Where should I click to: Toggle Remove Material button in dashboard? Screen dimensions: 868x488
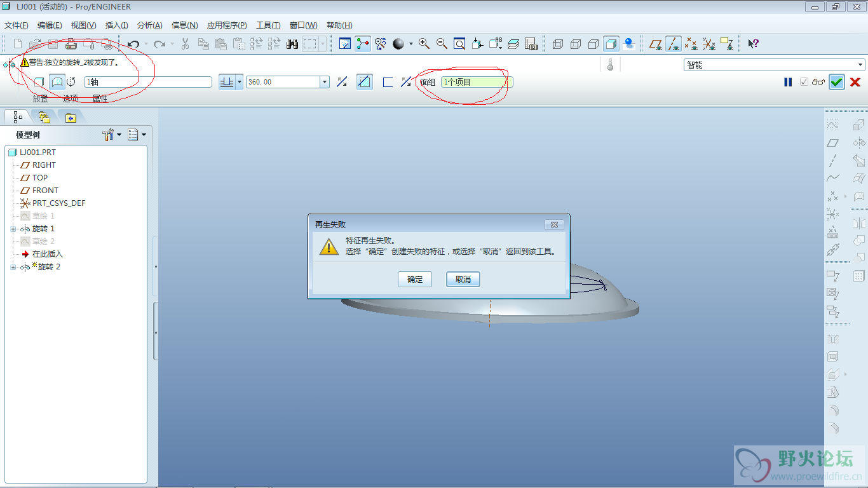(x=365, y=82)
